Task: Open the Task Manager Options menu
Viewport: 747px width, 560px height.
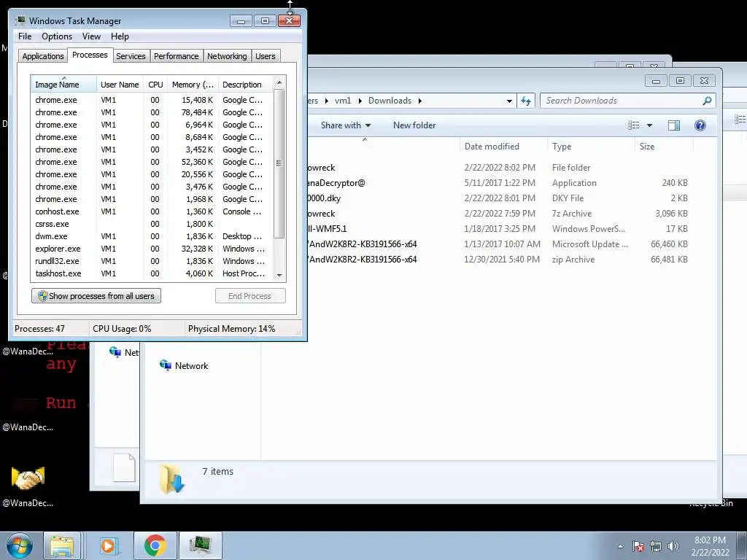Action: 57,36
